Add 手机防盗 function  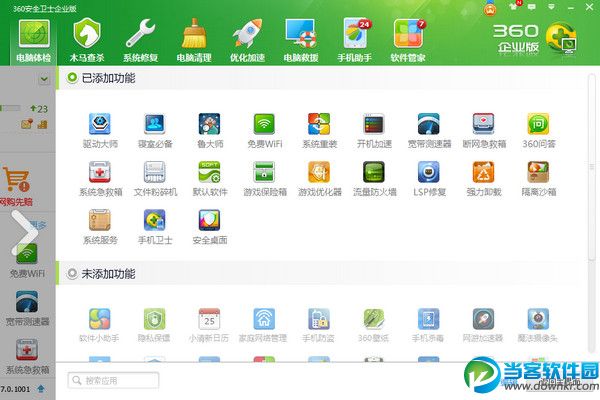point(318,325)
